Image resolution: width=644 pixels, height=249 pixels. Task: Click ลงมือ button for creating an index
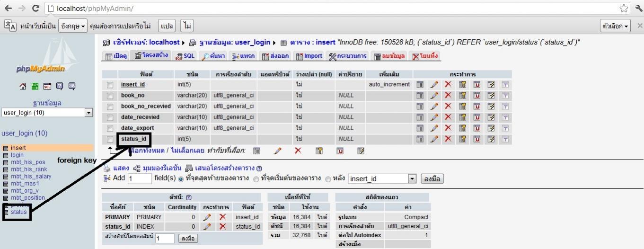188,238
